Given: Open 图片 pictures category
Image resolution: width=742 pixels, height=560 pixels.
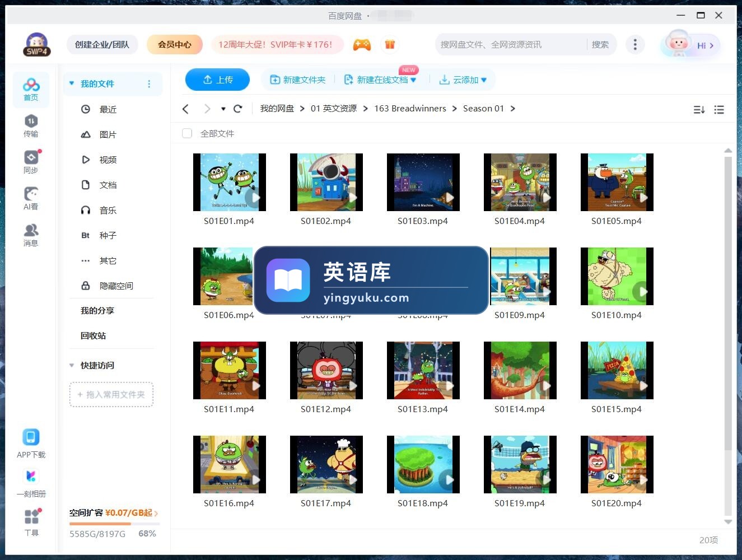Looking at the screenshot, I should 108,134.
